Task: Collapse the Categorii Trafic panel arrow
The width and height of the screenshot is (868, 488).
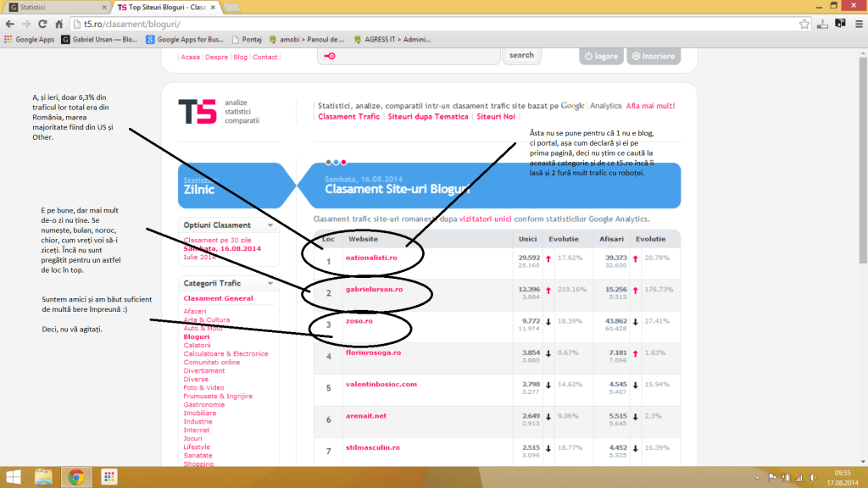Action: [270, 283]
